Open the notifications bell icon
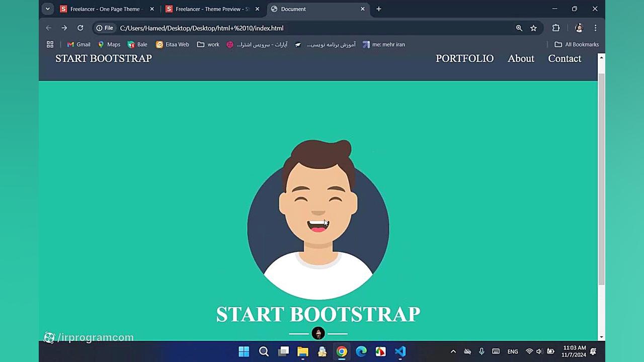644x362 pixels. coord(593,351)
